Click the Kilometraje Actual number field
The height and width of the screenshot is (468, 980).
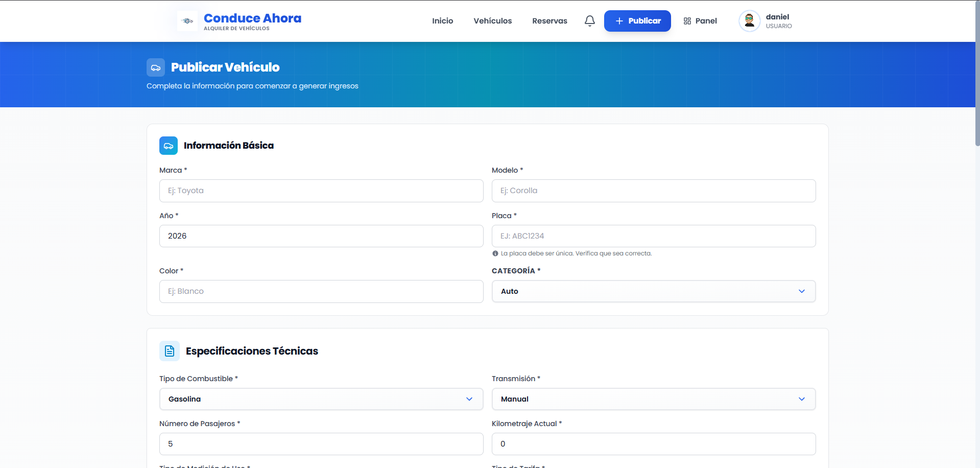[x=653, y=444]
